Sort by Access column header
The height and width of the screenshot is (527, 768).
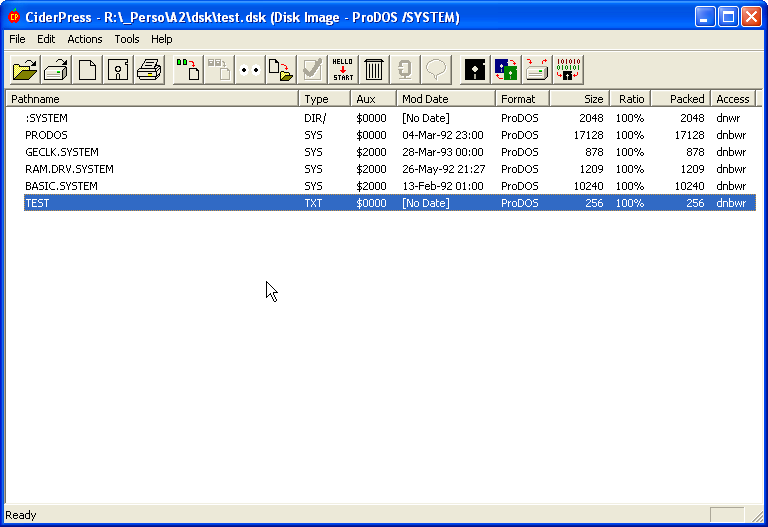(733, 99)
